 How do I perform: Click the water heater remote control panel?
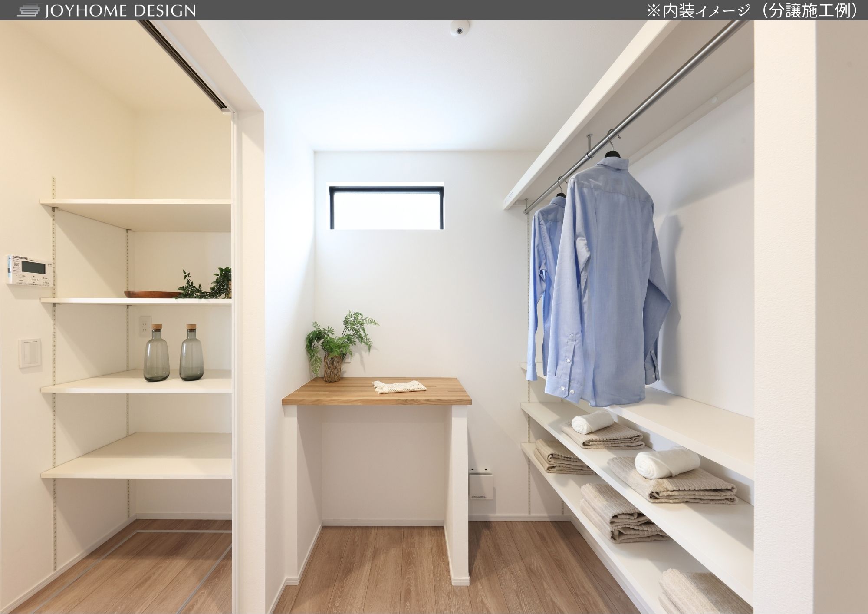point(29,270)
